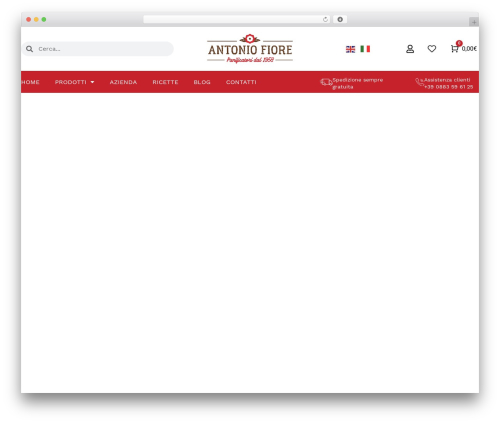Click the Assistenza clienti phone number
500x423 pixels.
coord(449,87)
